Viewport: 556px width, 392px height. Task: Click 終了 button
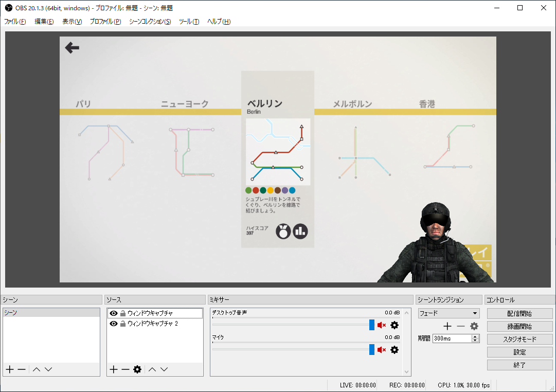tap(519, 365)
